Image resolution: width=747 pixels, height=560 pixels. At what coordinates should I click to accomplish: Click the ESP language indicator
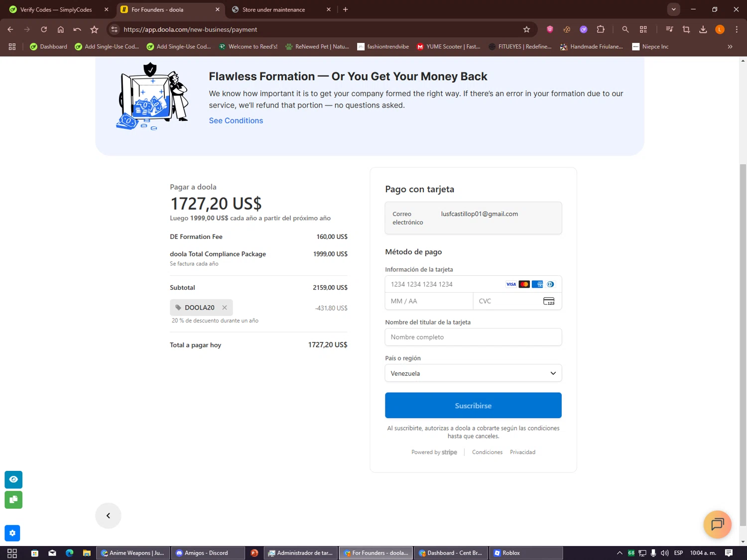[x=678, y=553]
